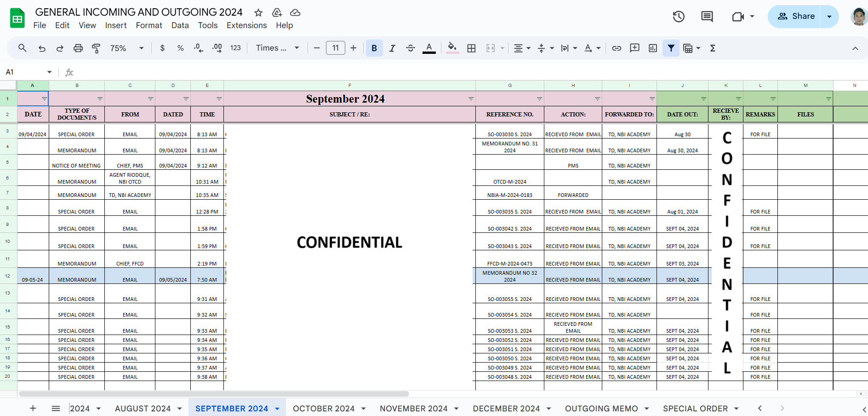Click the add new sheet plus button
The image size is (868, 416).
coord(33,409)
